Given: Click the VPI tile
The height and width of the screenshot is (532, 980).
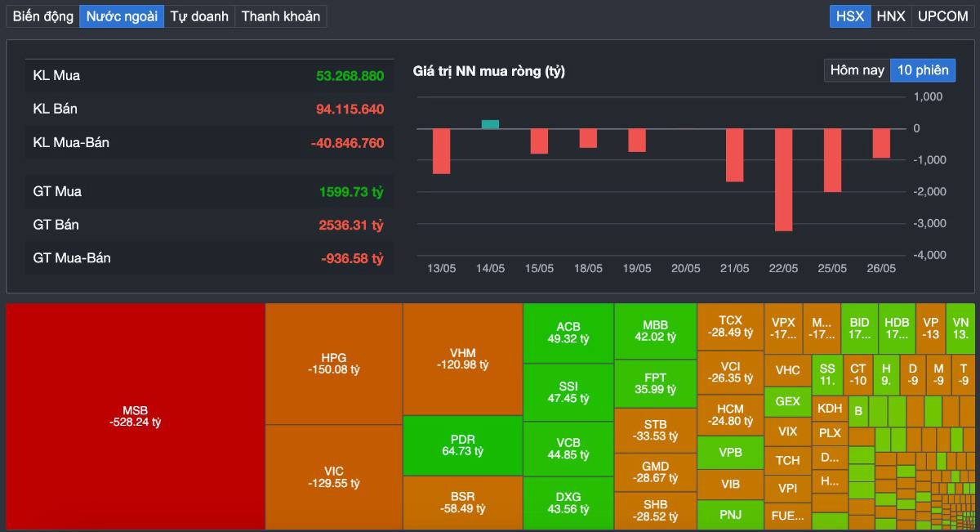Looking at the screenshot, I should (x=787, y=488).
